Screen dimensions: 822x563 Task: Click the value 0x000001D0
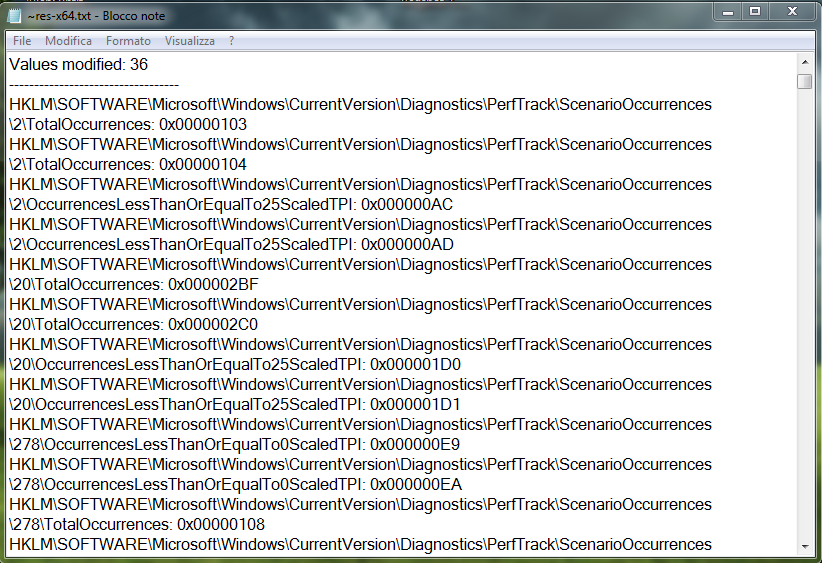pos(415,364)
